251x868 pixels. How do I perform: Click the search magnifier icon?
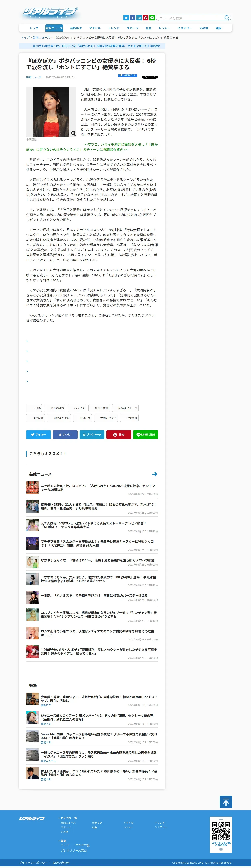(227, 18)
